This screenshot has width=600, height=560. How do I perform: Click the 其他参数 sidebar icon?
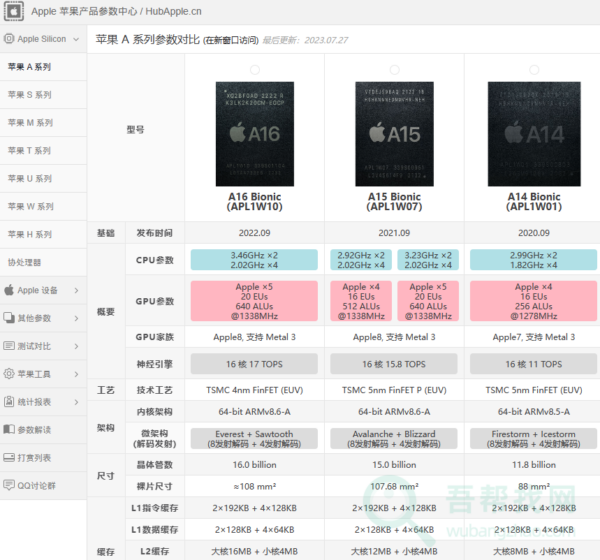pos(9,318)
